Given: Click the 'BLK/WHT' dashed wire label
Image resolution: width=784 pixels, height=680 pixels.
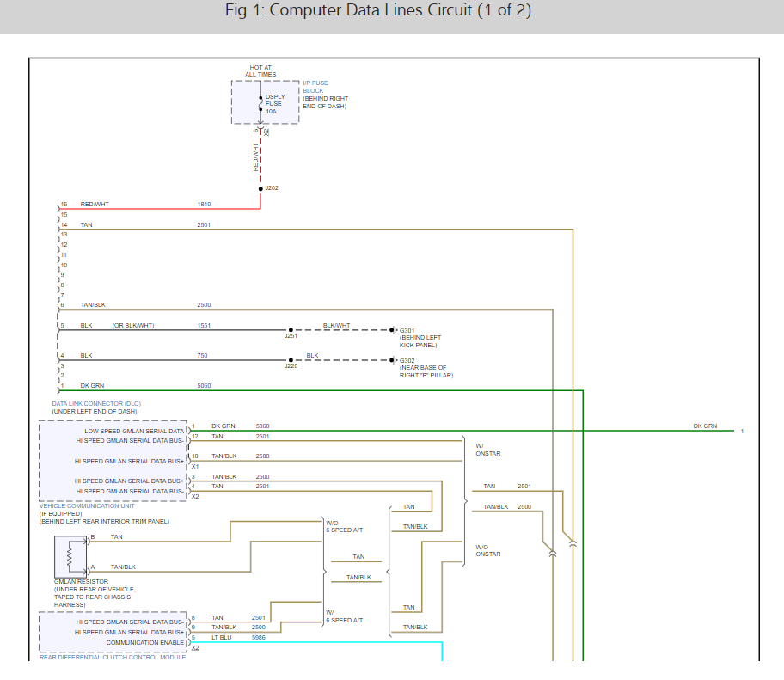Looking at the screenshot, I should point(336,326).
